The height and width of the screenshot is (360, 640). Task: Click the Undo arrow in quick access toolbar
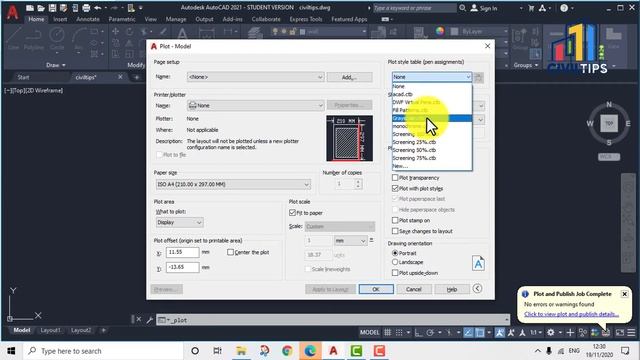pos(98,8)
